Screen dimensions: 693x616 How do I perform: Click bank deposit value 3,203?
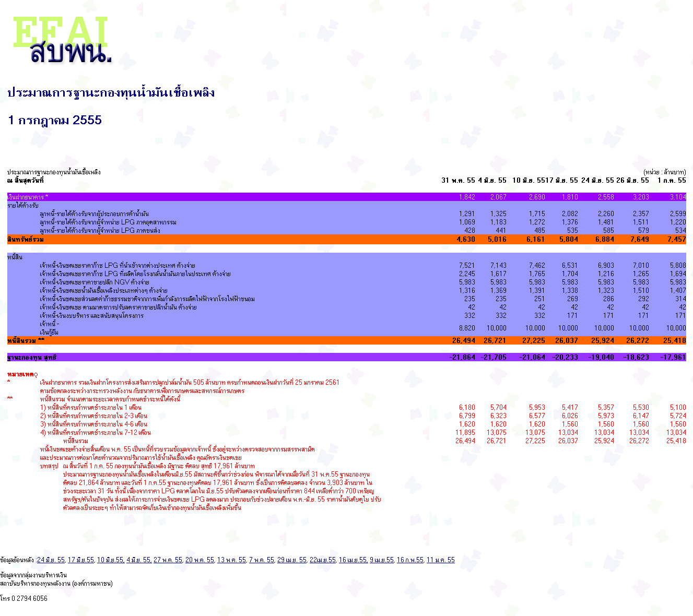641,197
